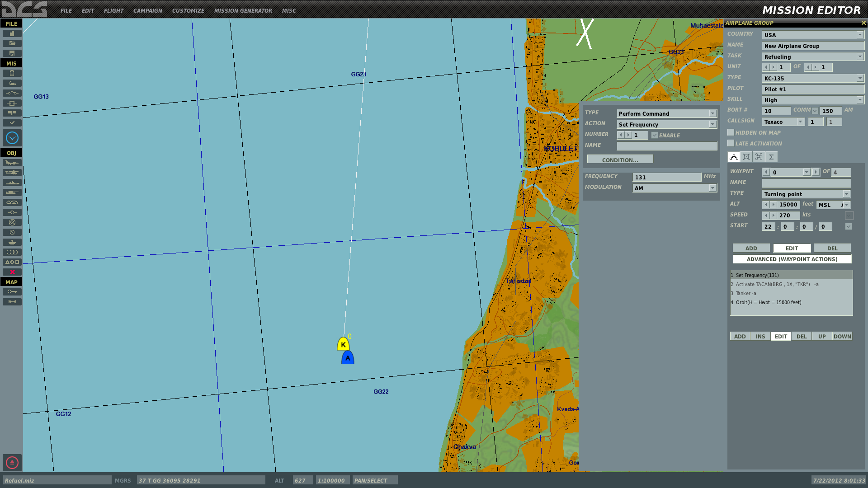Toggle Hidden on Map checkbox
Image resolution: width=868 pixels, height=488 pixels.
pyautogui.click(x=731, y=132)
